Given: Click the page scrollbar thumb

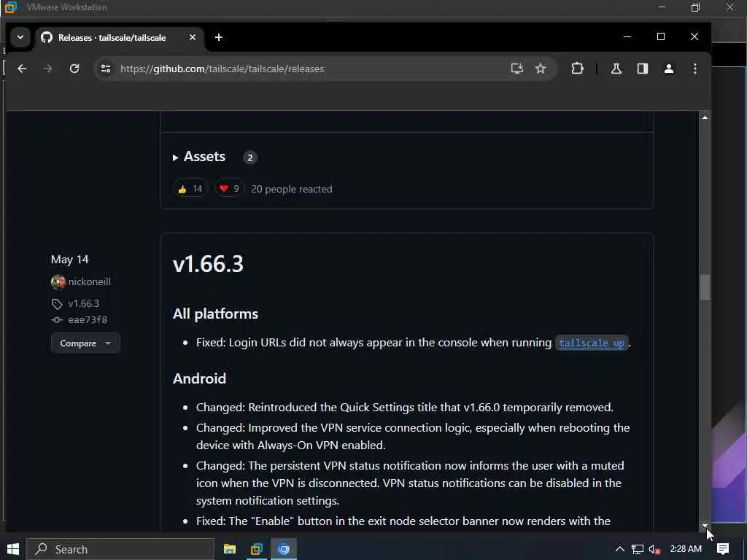Looking at the screenshot, I should click(705, 287).
